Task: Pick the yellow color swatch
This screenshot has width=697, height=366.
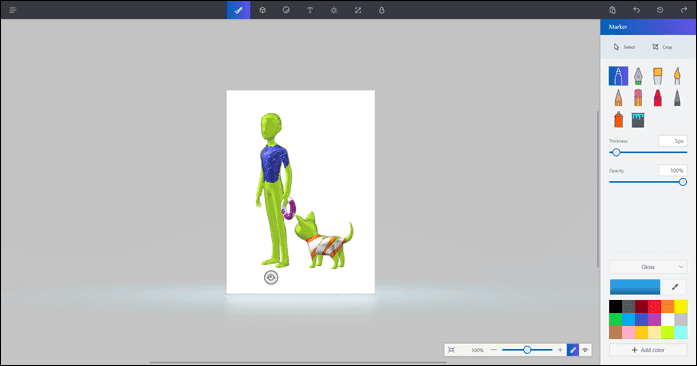Action: click(681, 306)
